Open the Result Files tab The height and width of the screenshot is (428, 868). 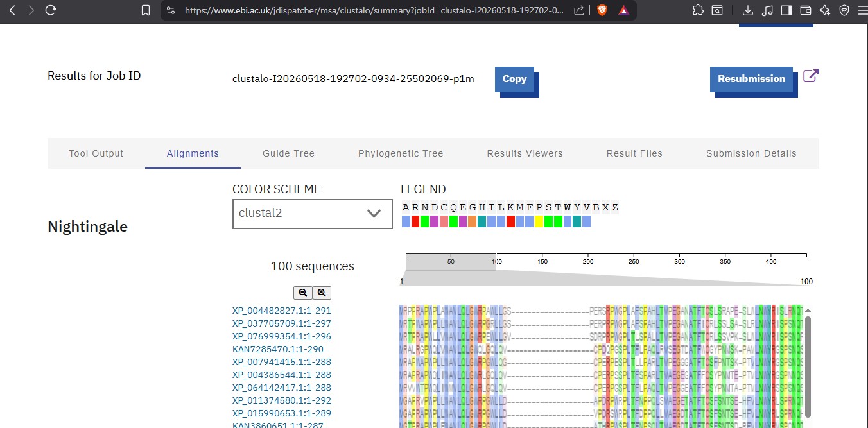(x=634, y=153)
